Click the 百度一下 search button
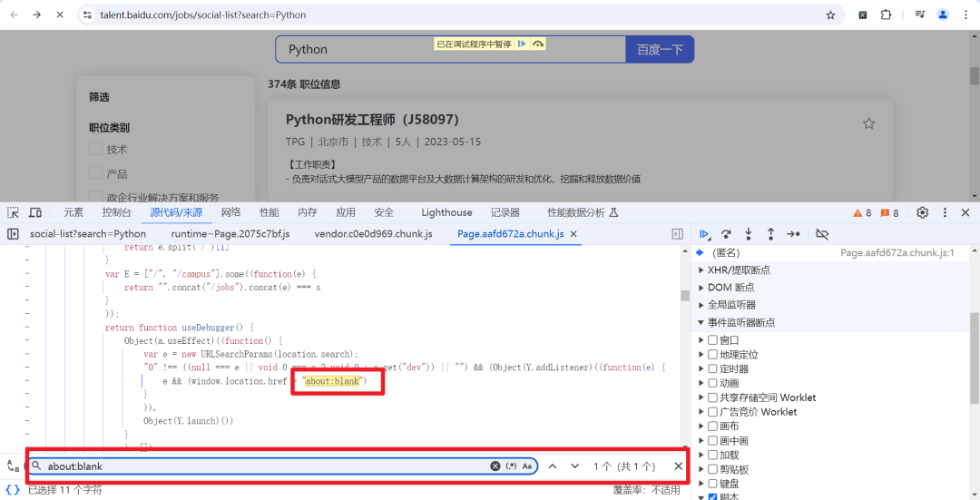Image resolution: width=980 pixels, height=500 pixels. (x=660, y=49)
